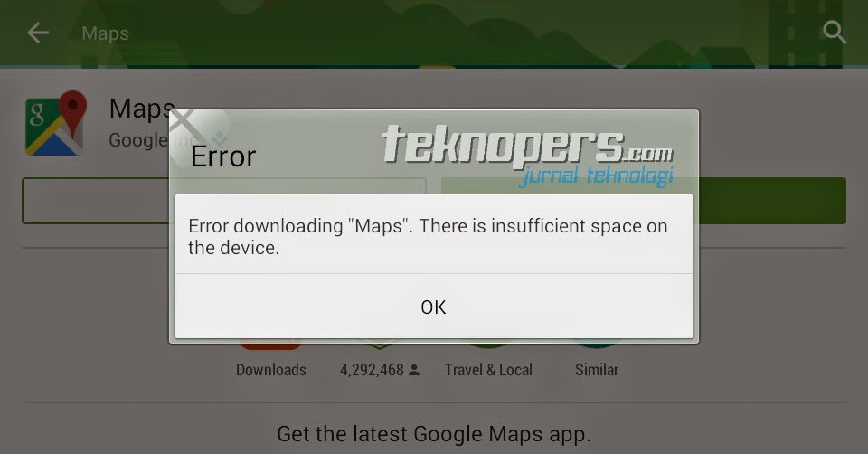The width and height of the screenshot is (868, 454).
Task: Click the Maps app name heading
Action: [142, 108]
